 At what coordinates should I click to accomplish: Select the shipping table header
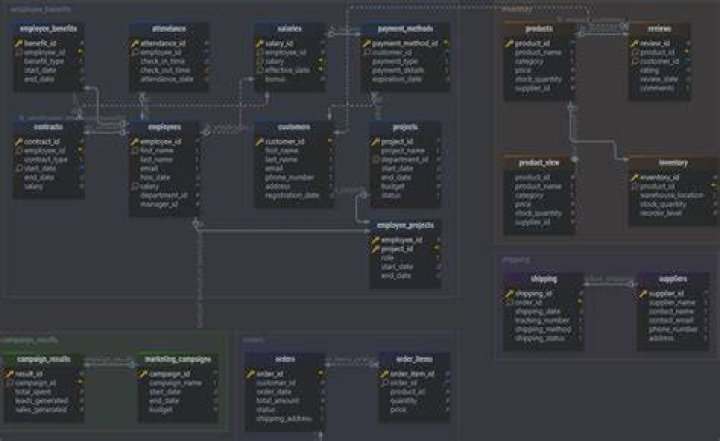click(x=544, y=279)
